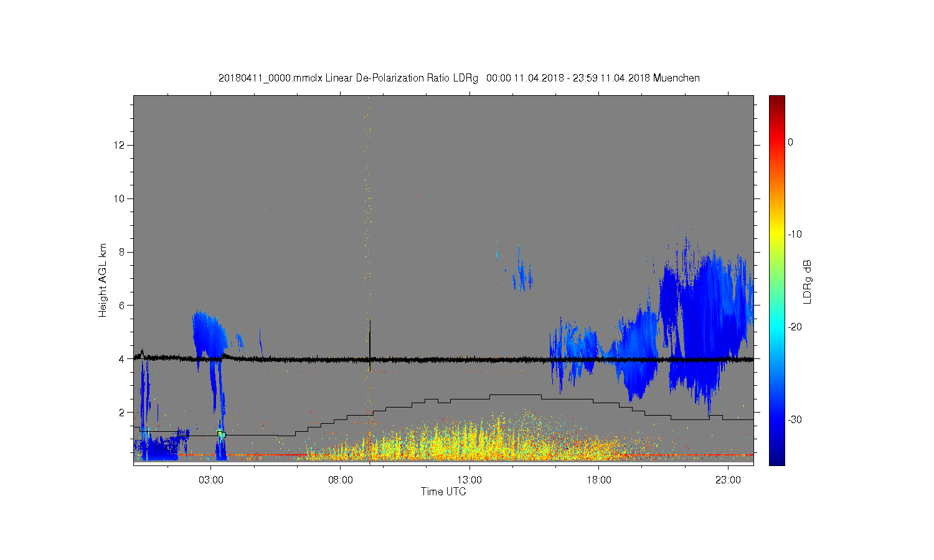Click the 'Time UTC' axis label
934x560 pixels.
point(443,492)
